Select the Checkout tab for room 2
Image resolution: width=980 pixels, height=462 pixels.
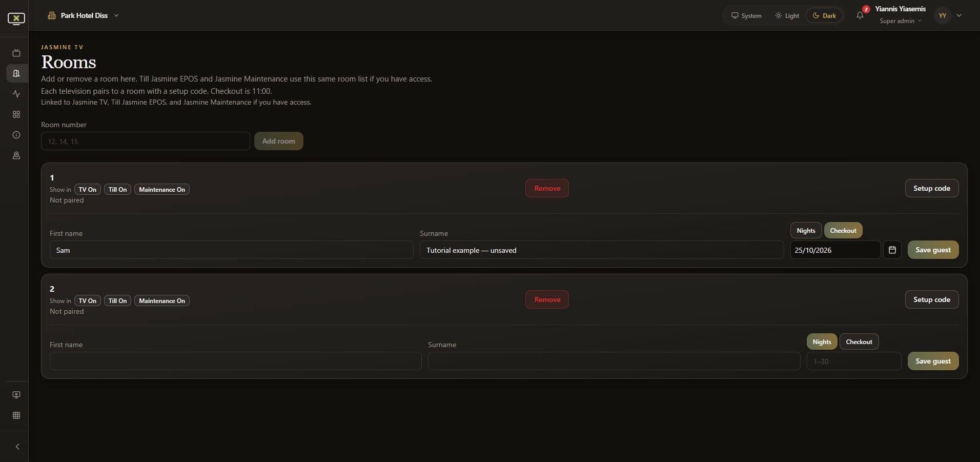[859, 342]
